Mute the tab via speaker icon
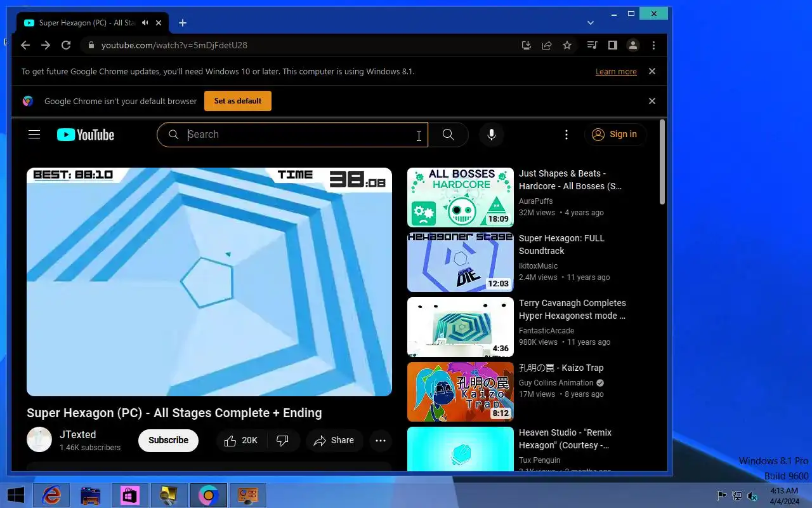Image resolution: width=812 pixels, height=508 pixels. (145, 23)
